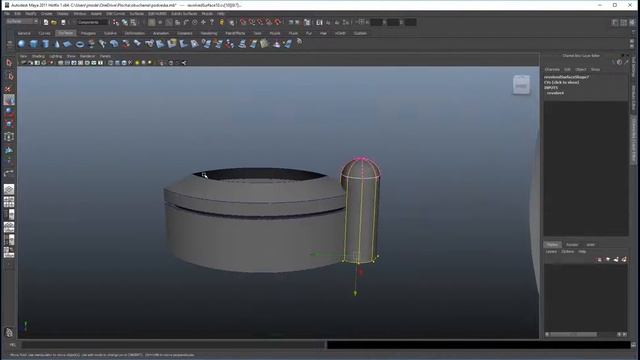
Task: Create a NURBS cylinder from the shelf
Action: 45,44
